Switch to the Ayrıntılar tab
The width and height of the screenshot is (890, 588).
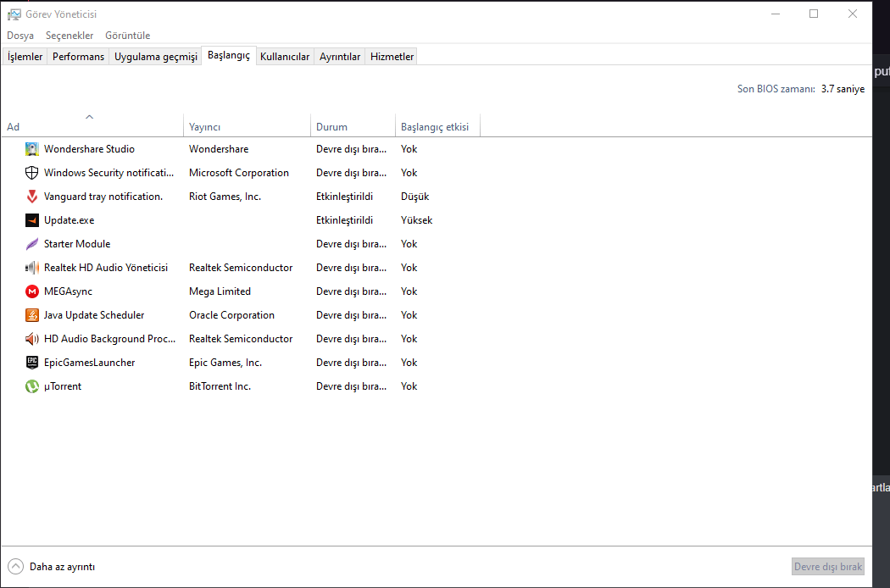coord(340,56)
